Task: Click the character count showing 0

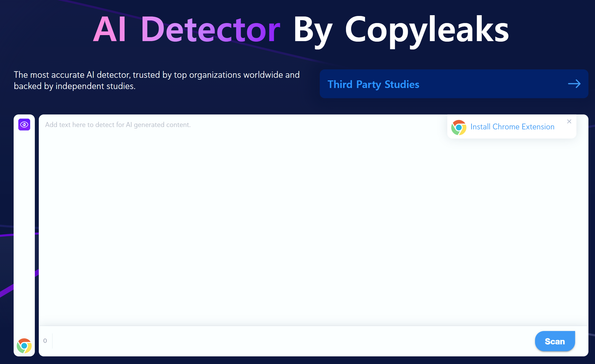Action: point(45,341)
